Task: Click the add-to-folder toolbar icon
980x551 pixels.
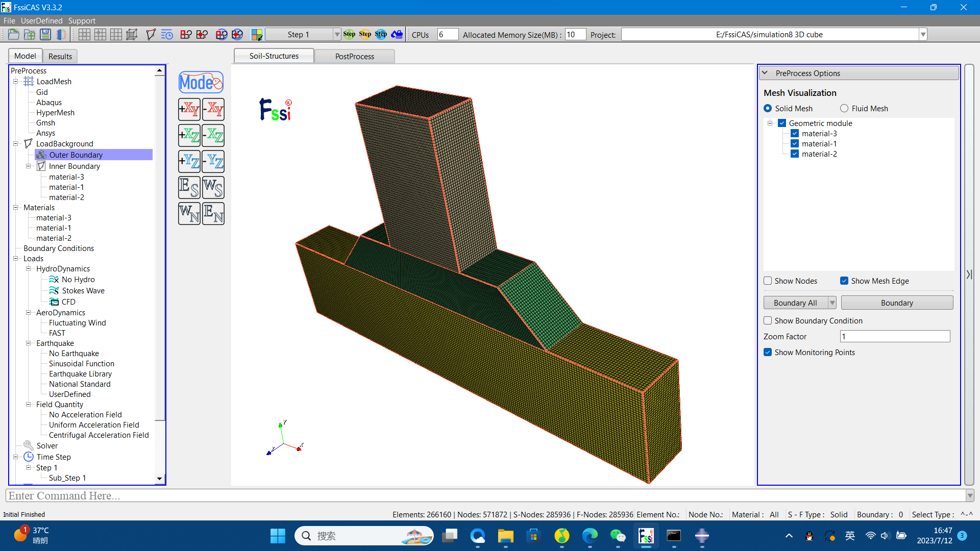Action: [30, 34]
